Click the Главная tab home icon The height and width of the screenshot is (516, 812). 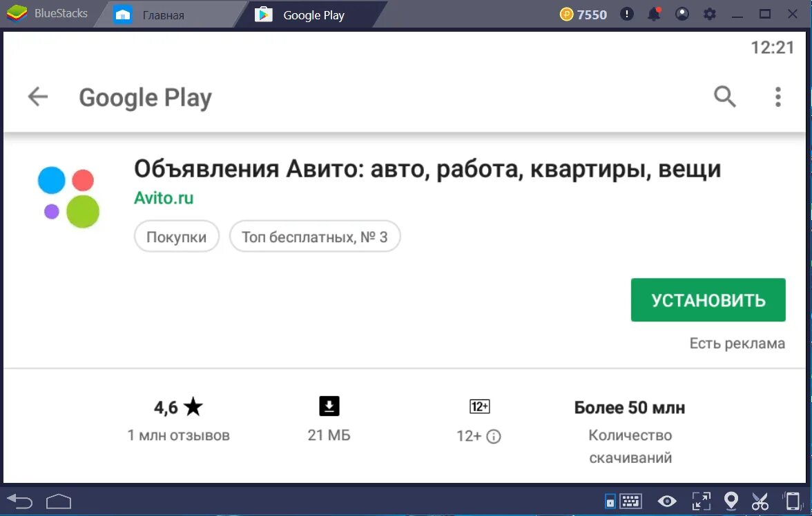[123, 14]
